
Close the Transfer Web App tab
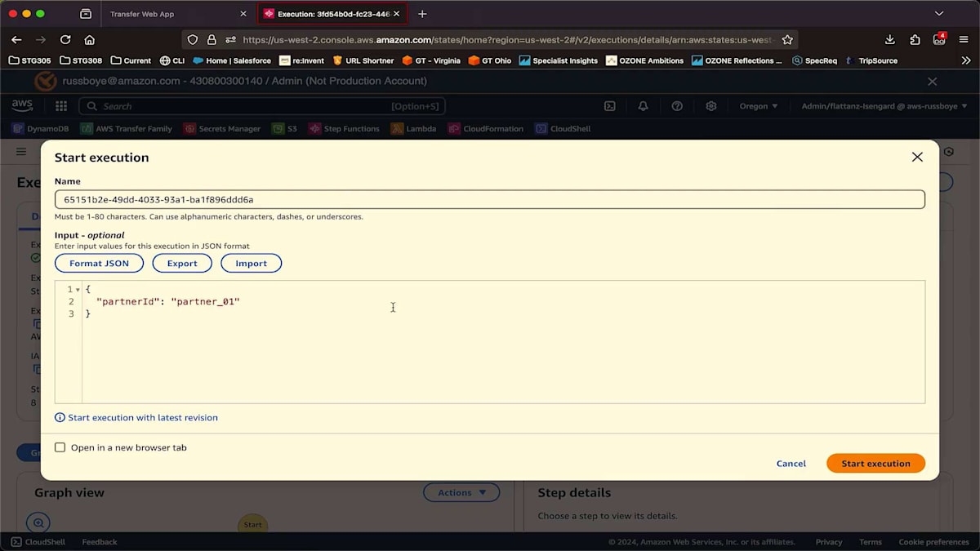[x=243, y=14]
